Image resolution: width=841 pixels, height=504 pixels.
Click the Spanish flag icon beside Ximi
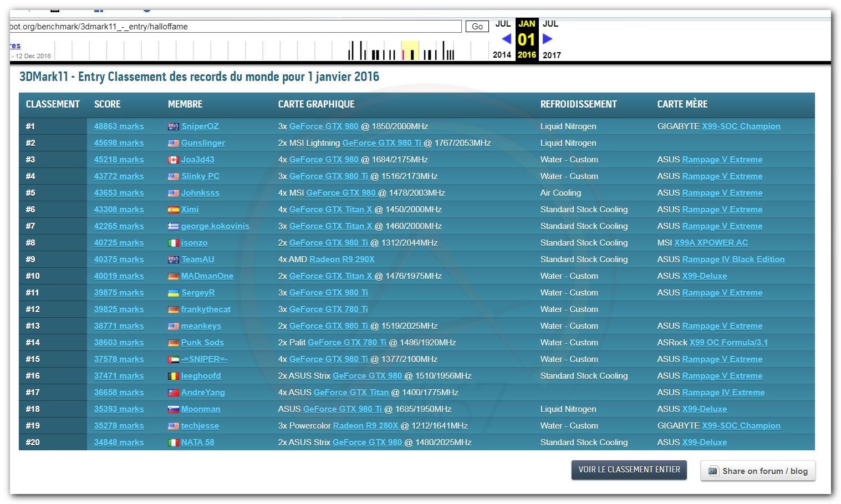(174, 210)
